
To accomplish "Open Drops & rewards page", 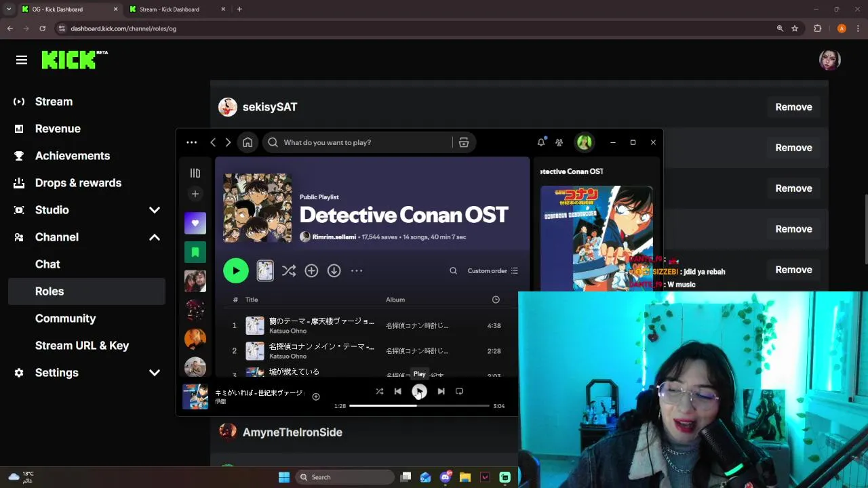I will pyautogui.click(x=78, y=183).
